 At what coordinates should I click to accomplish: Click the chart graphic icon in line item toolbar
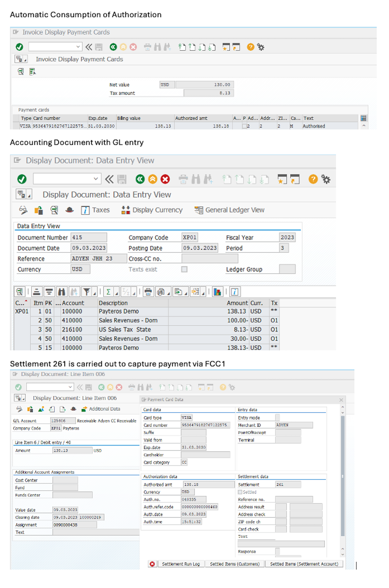[217, 292]
